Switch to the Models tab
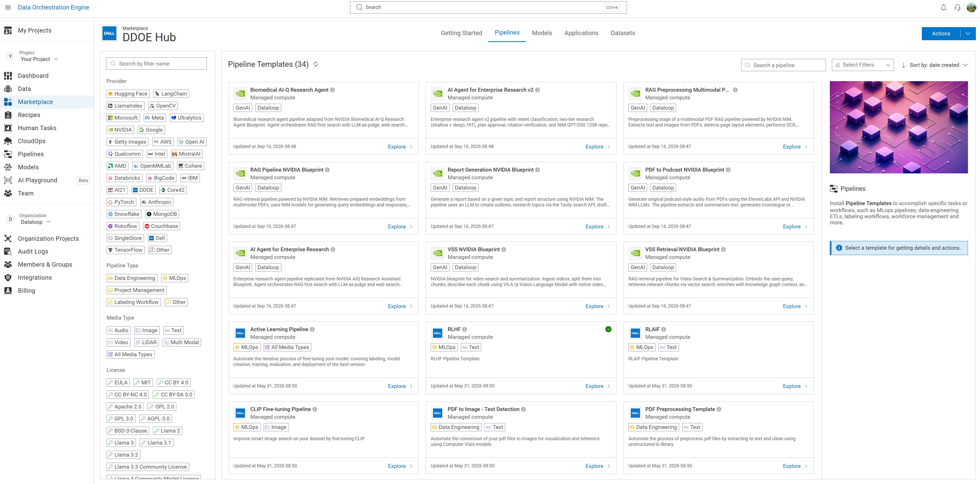The image size is (980, 484). click(542, 33)
